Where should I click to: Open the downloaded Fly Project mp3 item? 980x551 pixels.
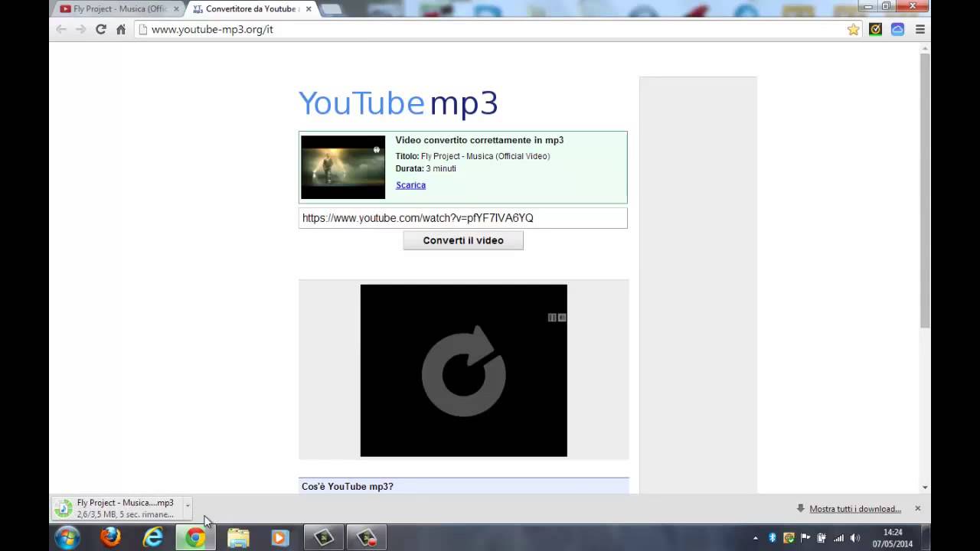(116, 508)
